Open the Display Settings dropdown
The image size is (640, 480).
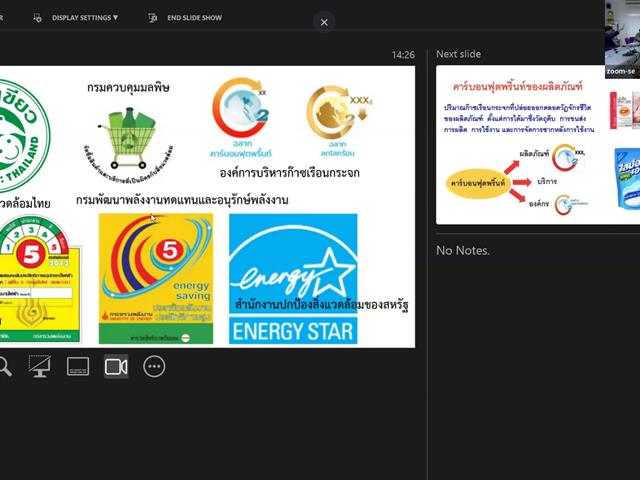pyautogui.click(x=85, y=18)
